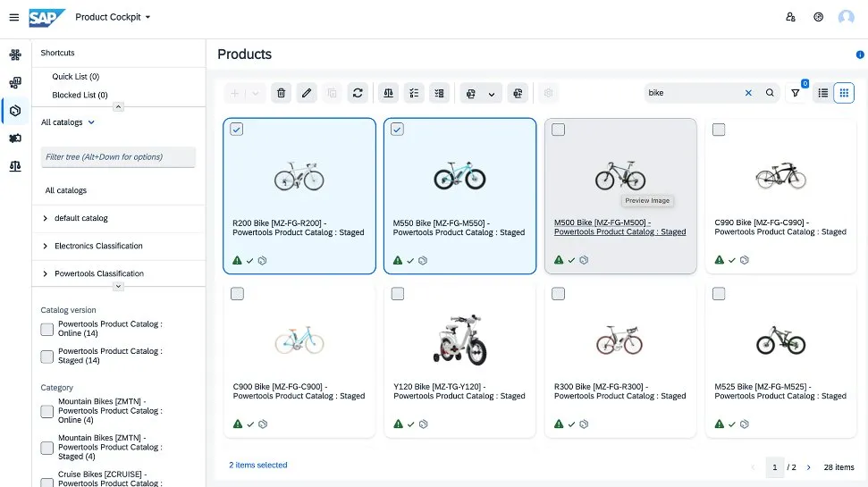Uncheck the R200 Bike checkbox
This screenshot has height=487, width=868.
[237, 130]
